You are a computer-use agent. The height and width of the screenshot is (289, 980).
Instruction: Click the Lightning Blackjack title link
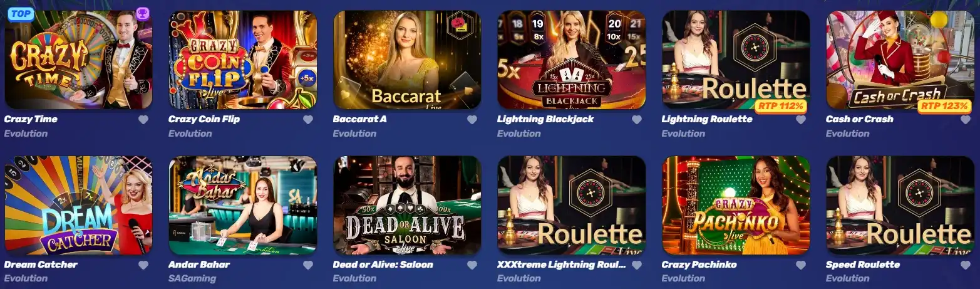(545, 119)
